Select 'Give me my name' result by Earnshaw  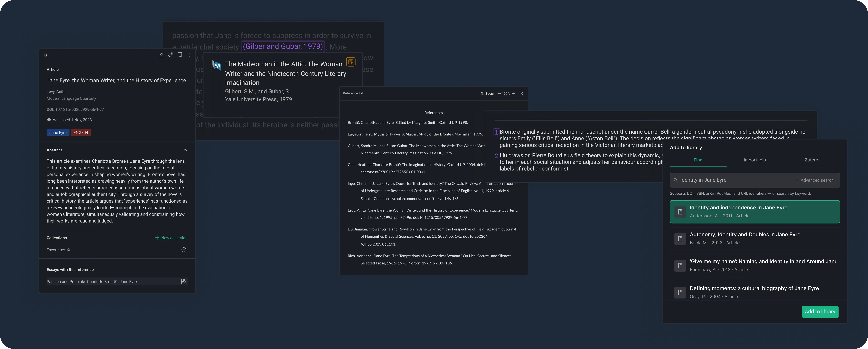pos(755,266)
